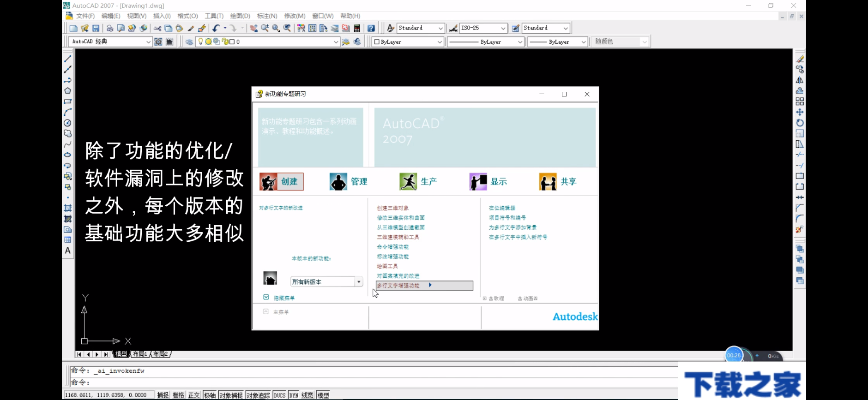Open the 对图案填充的改进 topic link
Viewport: 868px width, 400px height.
(398, 276)
